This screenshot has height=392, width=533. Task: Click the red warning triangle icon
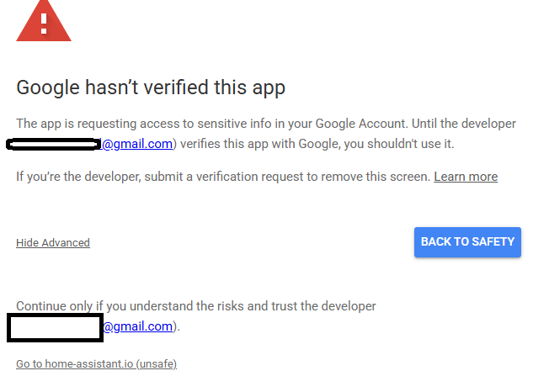44,21
